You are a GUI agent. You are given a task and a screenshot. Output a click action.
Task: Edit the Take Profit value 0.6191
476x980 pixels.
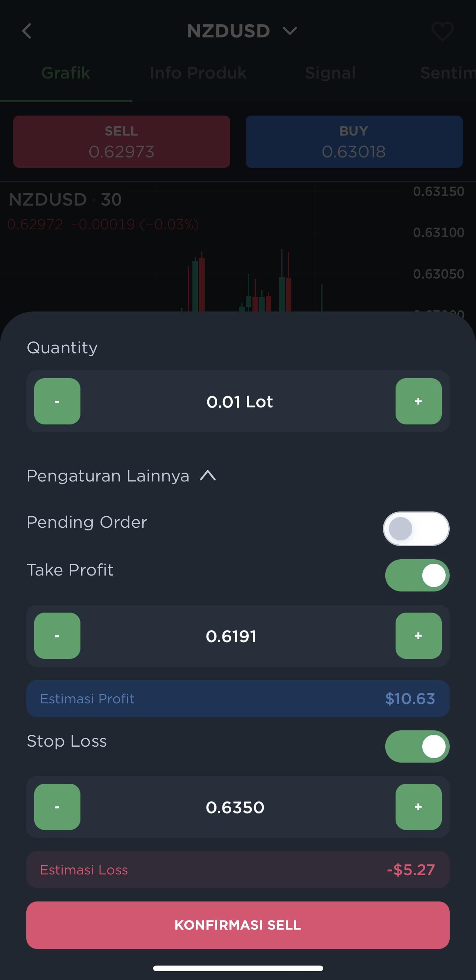point(231,636)
